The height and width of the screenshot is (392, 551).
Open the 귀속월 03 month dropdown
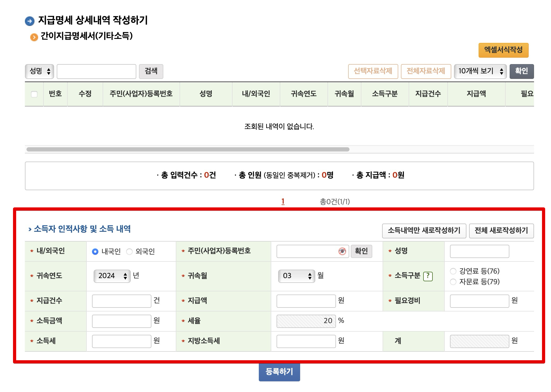tap(296, 276)
